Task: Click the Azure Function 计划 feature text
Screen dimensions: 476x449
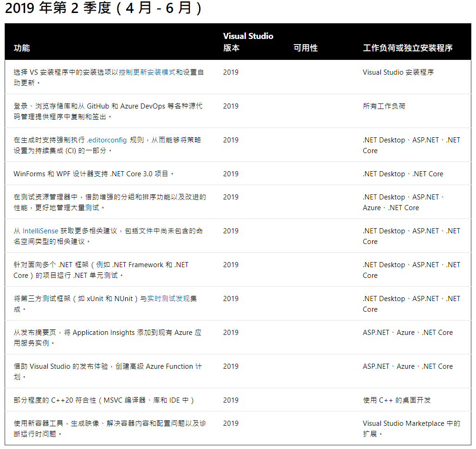Action: click(108, 372)
